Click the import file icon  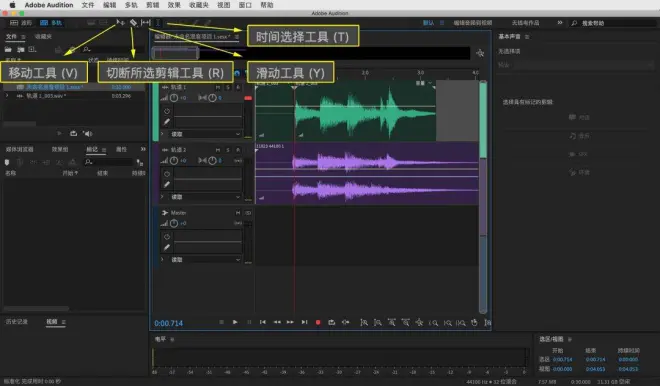pyautogui.click(x=20, y=49)
